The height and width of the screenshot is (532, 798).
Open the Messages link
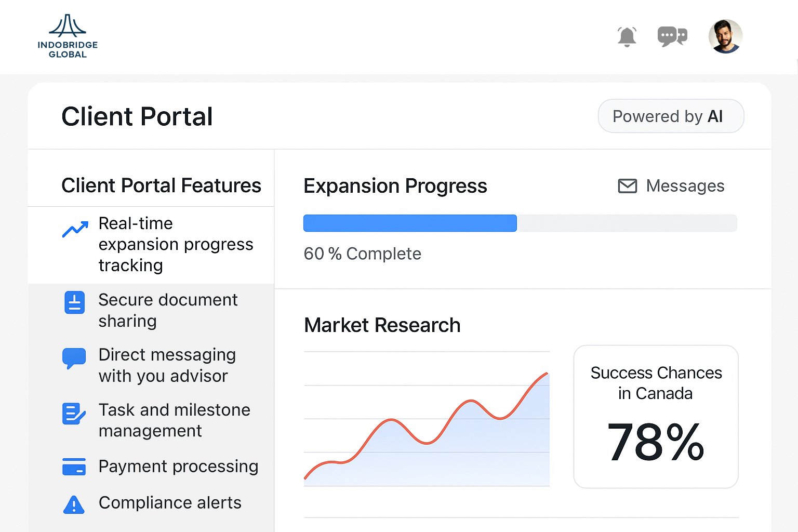click(685, 186)
